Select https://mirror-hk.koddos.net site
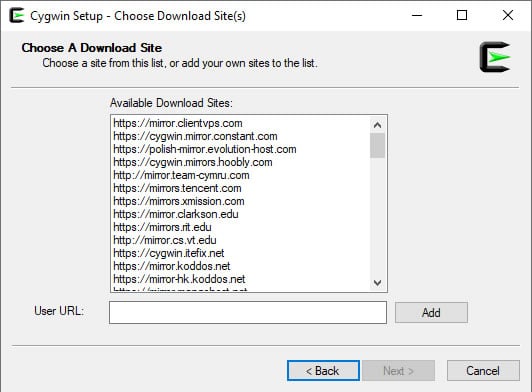 (179, 279)
